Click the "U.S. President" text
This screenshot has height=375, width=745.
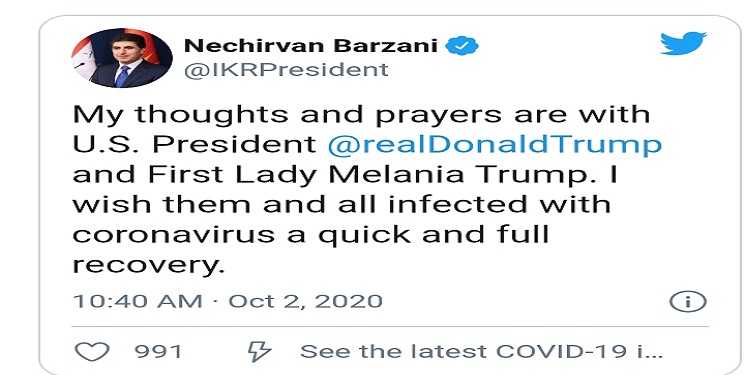click(x=195, y=145)
